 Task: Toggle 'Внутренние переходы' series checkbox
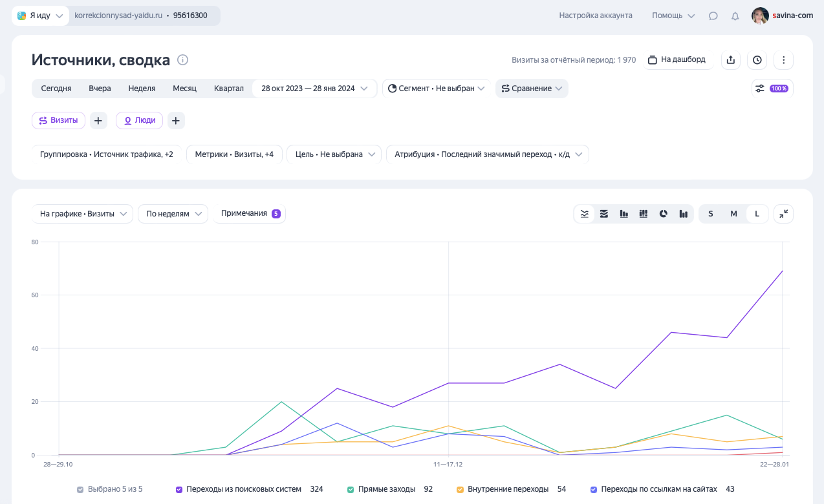point(460,490)
